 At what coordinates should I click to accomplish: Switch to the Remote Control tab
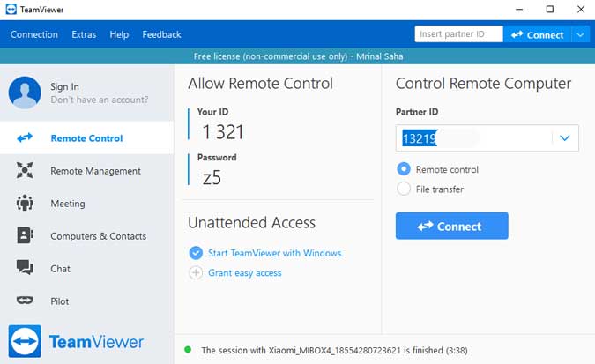tap(87, 137)
